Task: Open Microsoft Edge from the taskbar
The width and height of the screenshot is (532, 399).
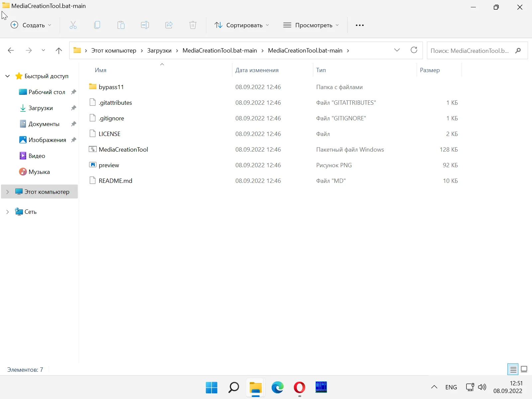Action: pyautogui.click(x=277, y=387)
